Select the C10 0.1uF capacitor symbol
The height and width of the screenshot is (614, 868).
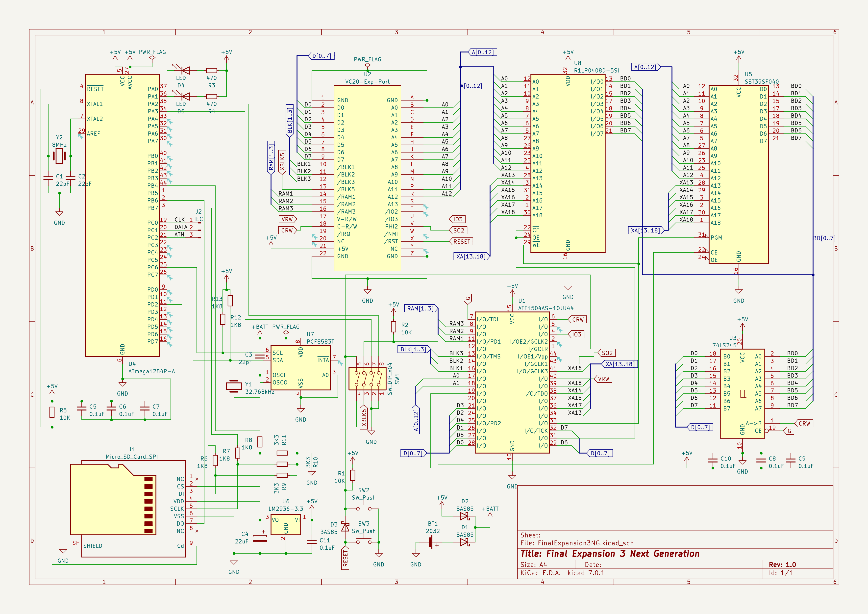pos(713,460)
